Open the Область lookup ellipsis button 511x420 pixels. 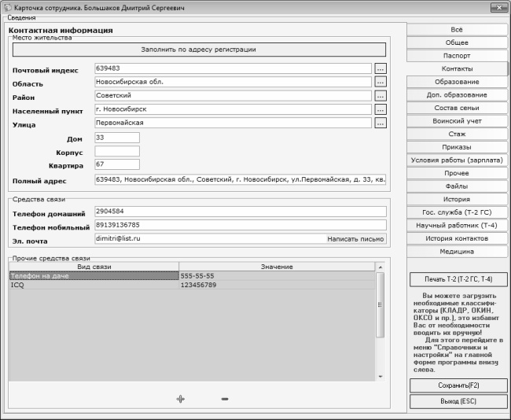click(x=380, y=82)
